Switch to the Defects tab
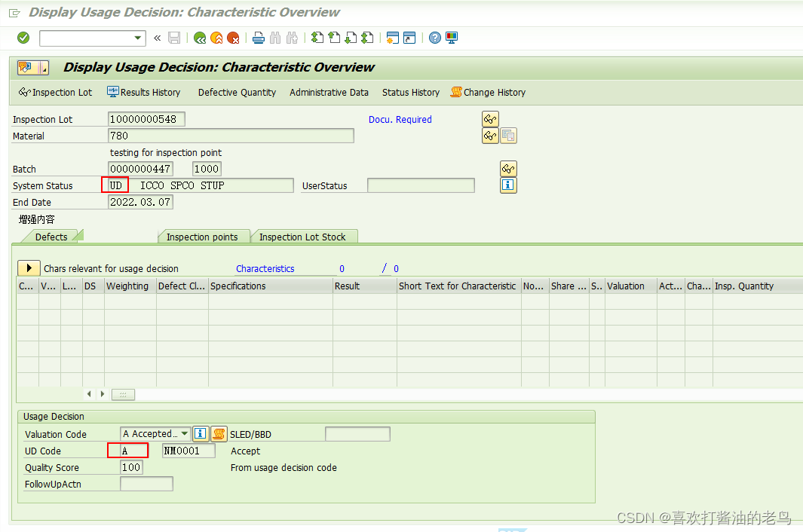The width and height of the screenshot is (803, 532). (x=51, y=237)
